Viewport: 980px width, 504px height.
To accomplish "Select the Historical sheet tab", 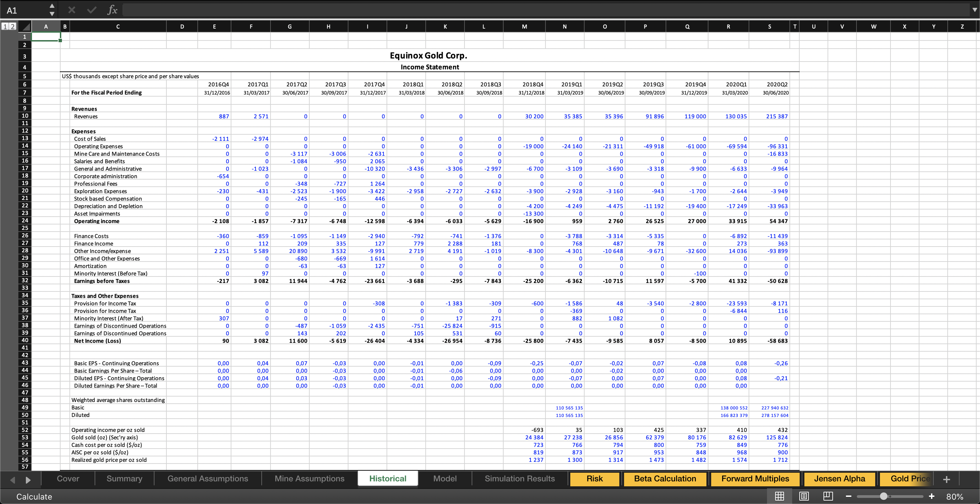I will (388, 478).
